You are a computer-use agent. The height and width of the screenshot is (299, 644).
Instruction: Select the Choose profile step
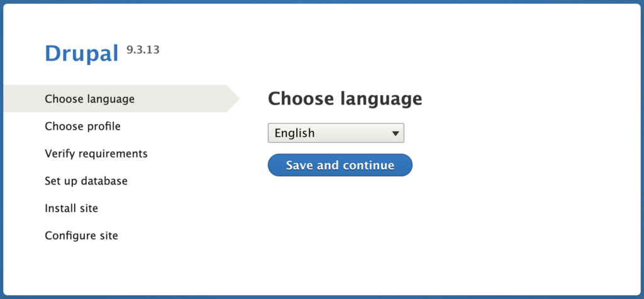(82, 127)
